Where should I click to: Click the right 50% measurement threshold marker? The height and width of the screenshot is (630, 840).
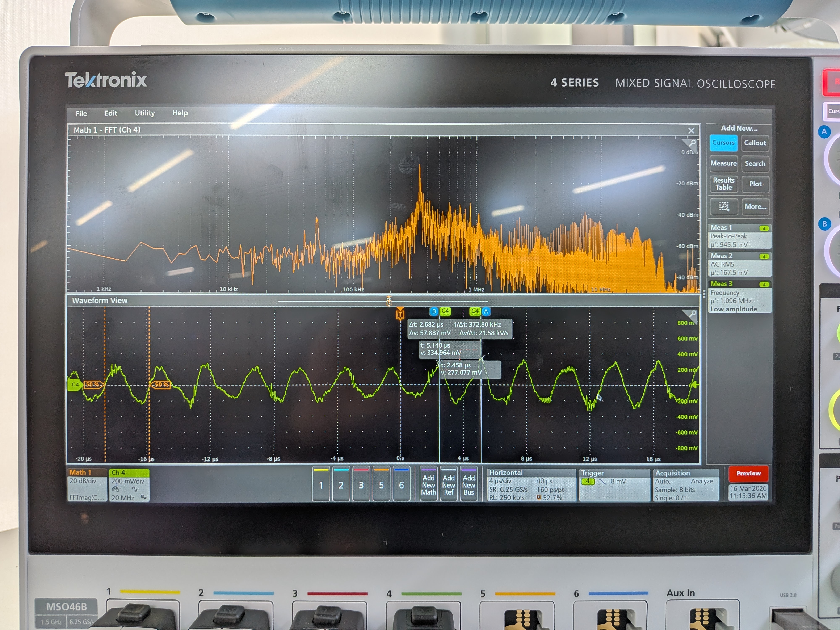[x=161, y=385]
